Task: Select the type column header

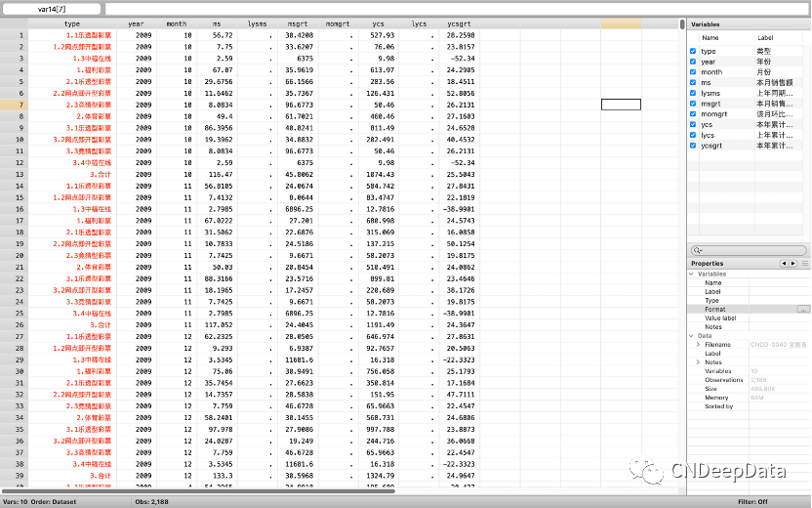Action: [72, 23]
